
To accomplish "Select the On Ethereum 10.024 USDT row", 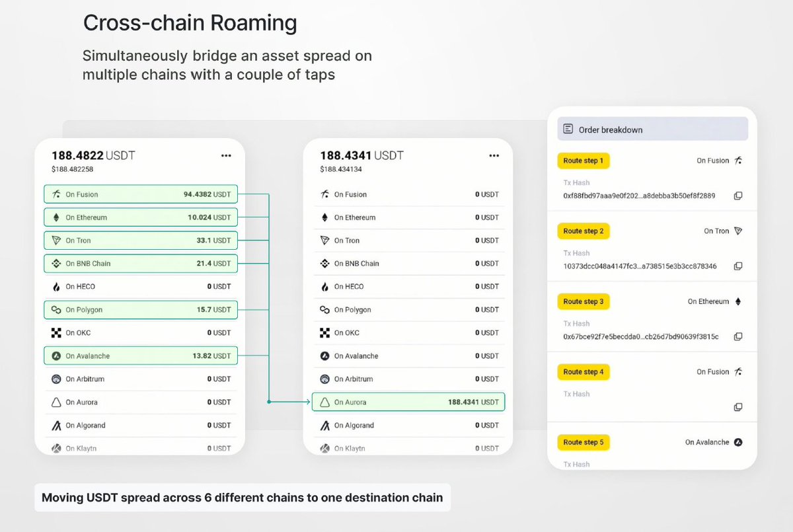I will coord(141,217).
